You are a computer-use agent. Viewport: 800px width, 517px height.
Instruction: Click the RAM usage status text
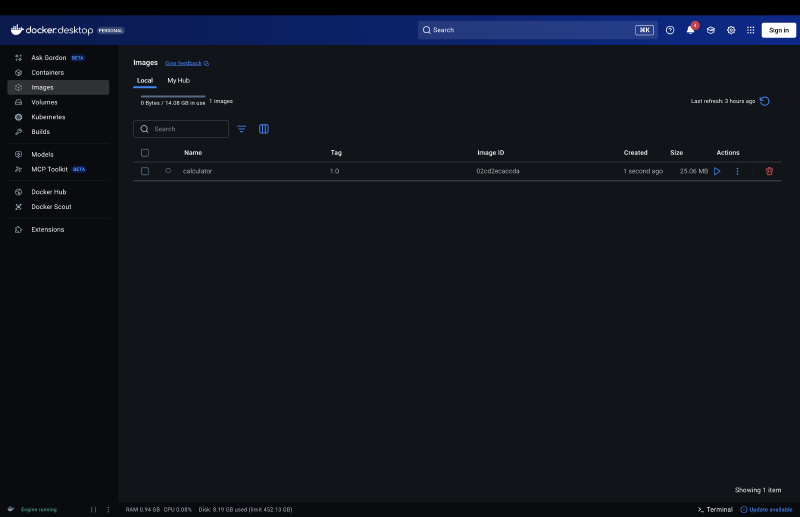point(143,509)
